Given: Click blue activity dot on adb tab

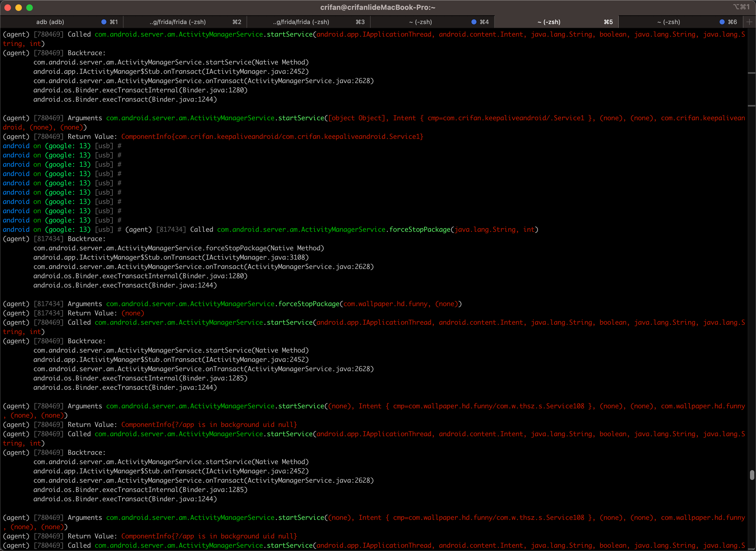Looking at the screenshot, I should [104, 22].
